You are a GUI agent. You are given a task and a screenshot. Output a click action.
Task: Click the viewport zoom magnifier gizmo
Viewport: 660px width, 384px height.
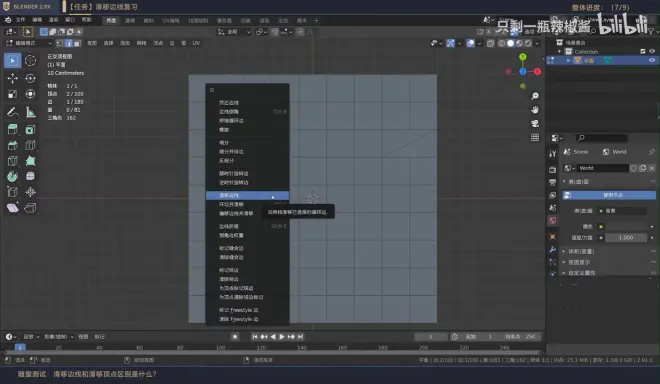[535, 96]
